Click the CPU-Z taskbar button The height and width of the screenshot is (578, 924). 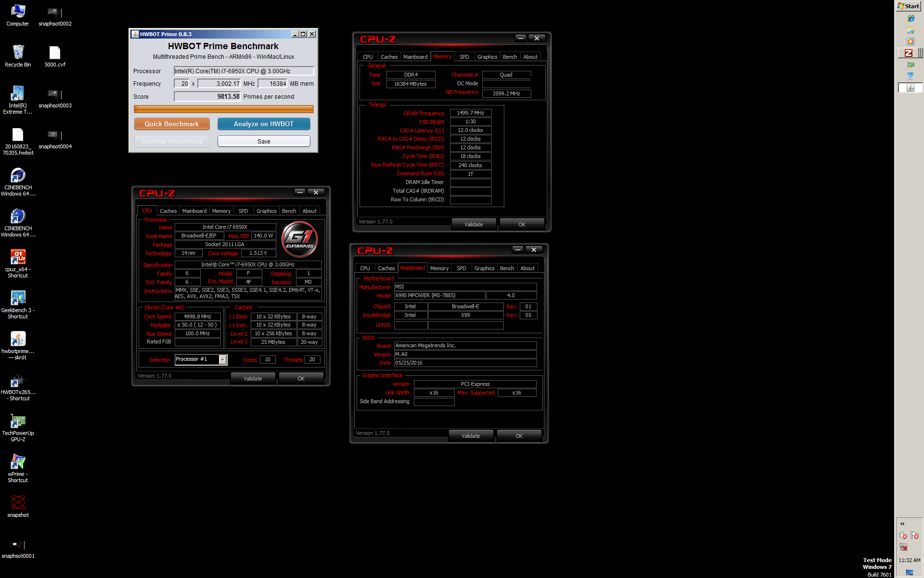point(909,53)
